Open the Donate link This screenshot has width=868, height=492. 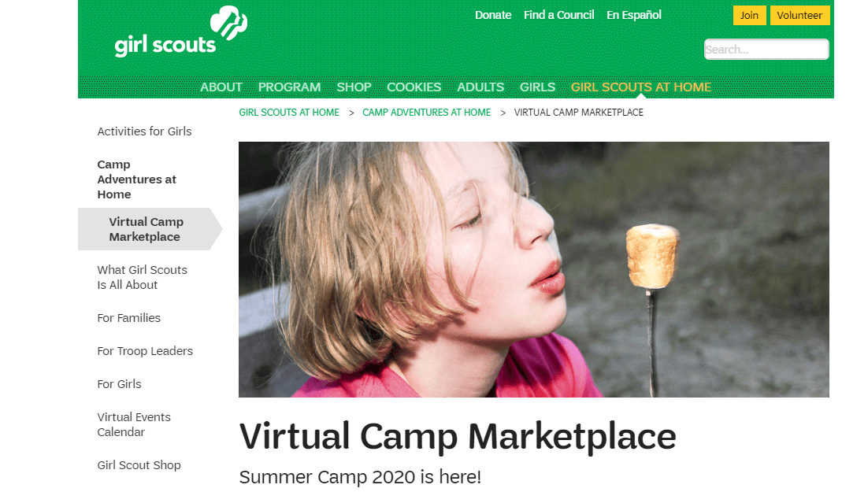(x=492, y=15)
